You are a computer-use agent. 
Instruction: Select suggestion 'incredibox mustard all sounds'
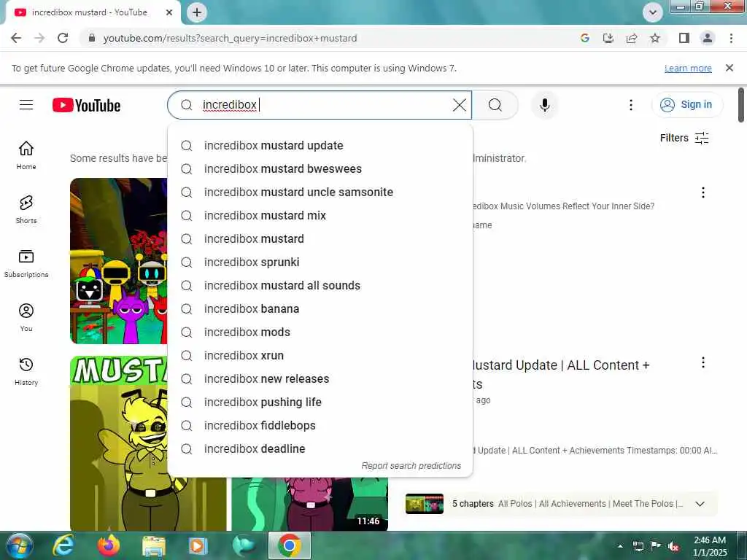[x=320, y=285]
